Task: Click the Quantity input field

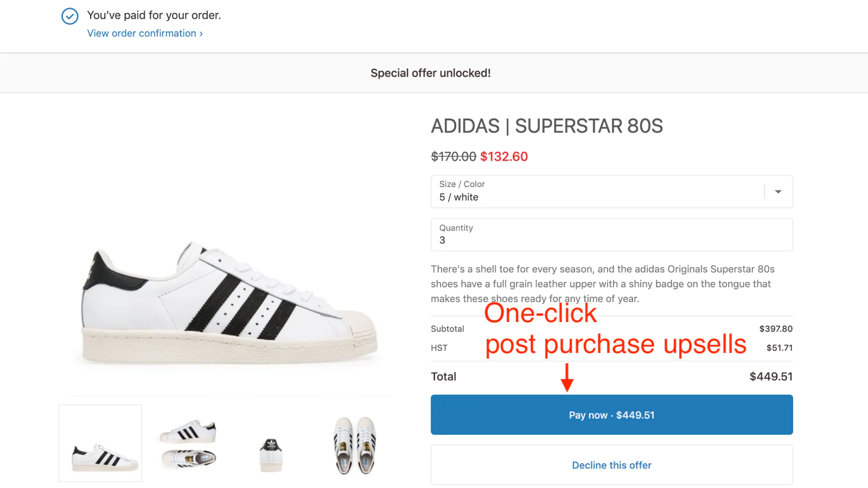Action: (611, 235)
